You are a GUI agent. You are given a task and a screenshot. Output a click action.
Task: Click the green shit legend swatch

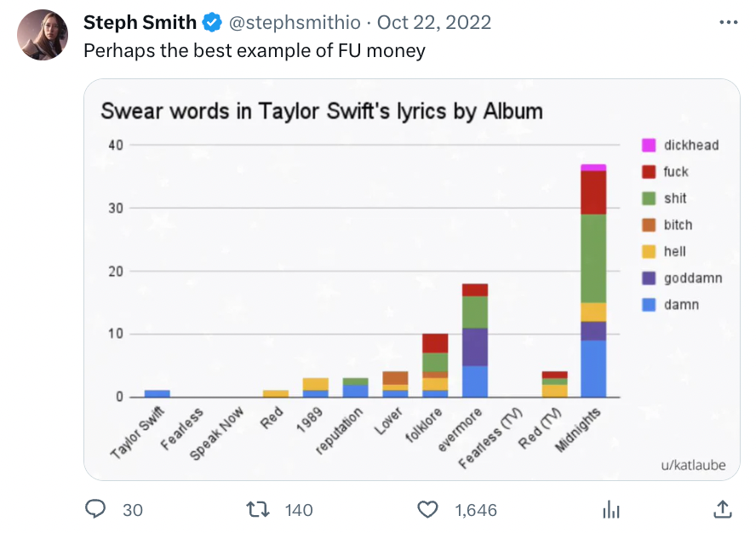pos(649,198)
